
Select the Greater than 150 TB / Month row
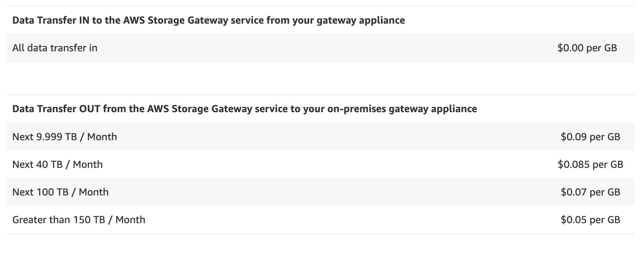pyautogui.click(x=320, y=220)
